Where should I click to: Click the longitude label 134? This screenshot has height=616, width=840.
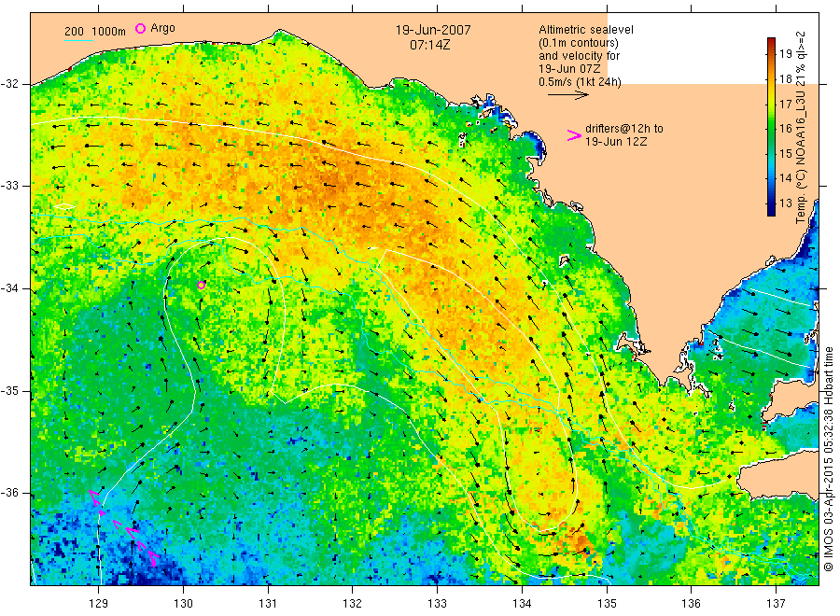pos(522,604)
